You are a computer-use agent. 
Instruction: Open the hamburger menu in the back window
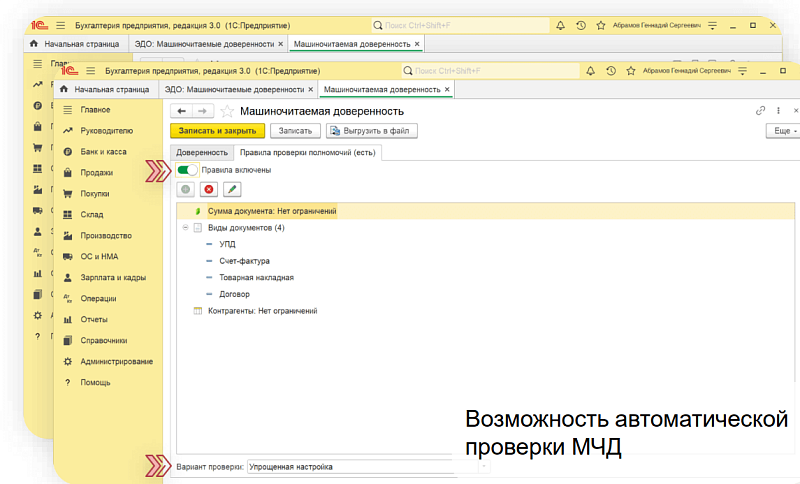point(60,26)
